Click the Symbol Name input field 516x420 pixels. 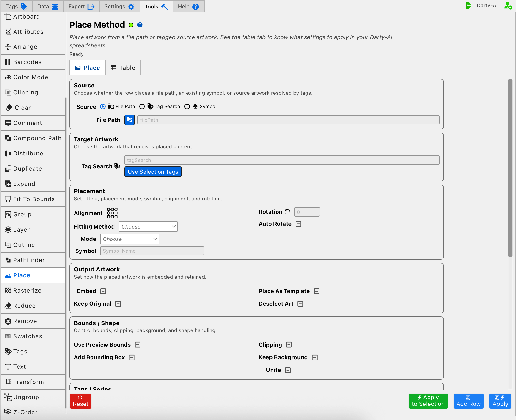pos(152,251)
